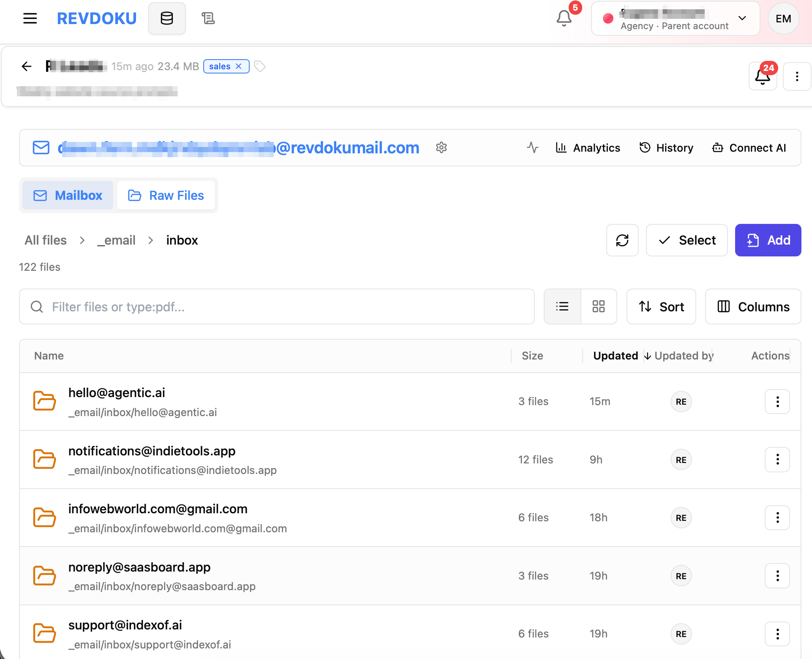Image resolution: width=812 pixels, height=659 pixels.
Task: Add a tag using the tag icon
Action: tap(259, 66)
